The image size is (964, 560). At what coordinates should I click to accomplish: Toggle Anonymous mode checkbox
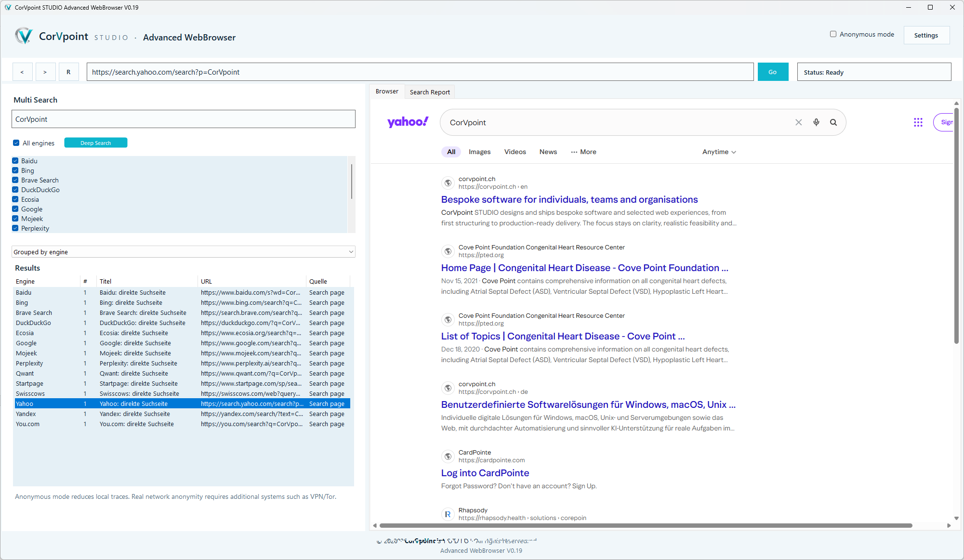[x=833, y=34]
